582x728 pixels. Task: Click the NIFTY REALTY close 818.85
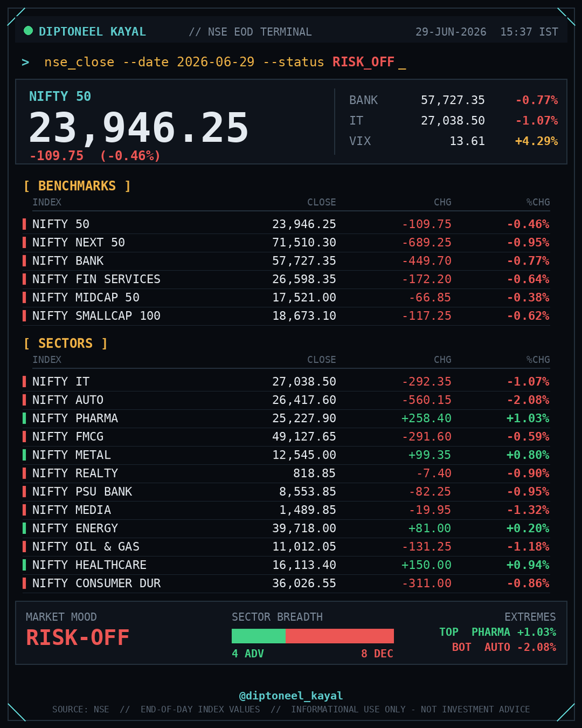pyautogui.click(x=315, y=473)
